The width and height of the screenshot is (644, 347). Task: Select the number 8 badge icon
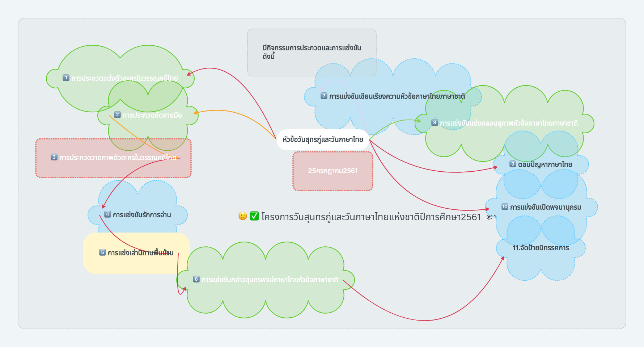435,123
